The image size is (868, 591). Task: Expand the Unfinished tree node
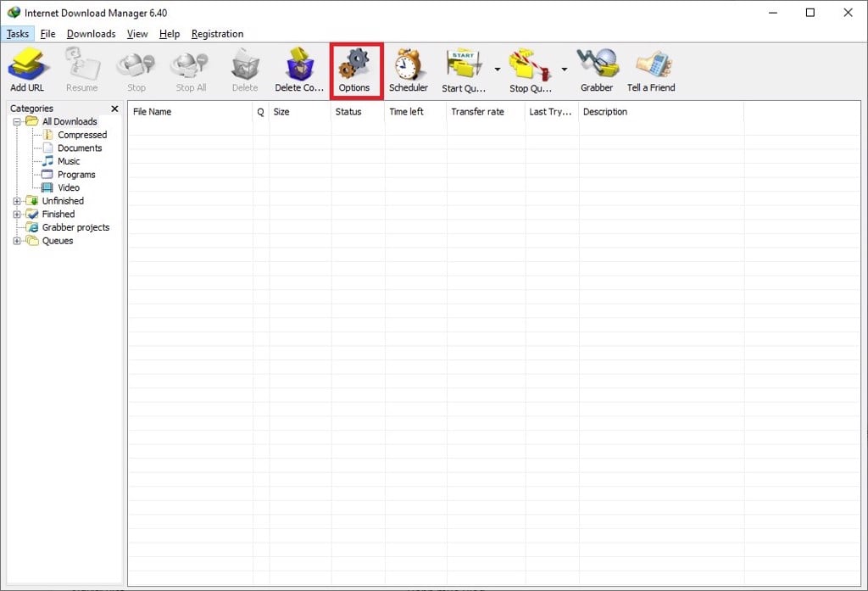click(x=17, y=201)
